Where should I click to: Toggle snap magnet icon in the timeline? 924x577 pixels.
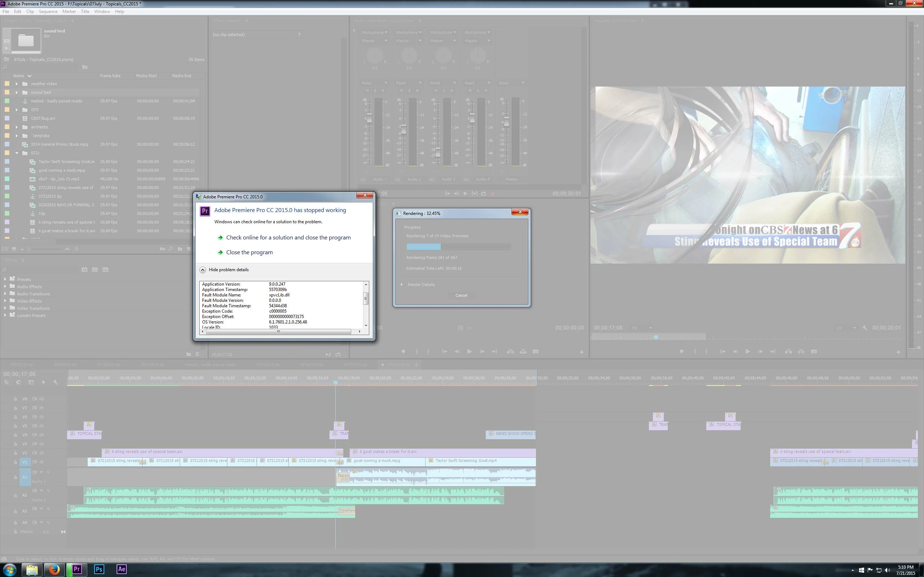coord(18,382)
